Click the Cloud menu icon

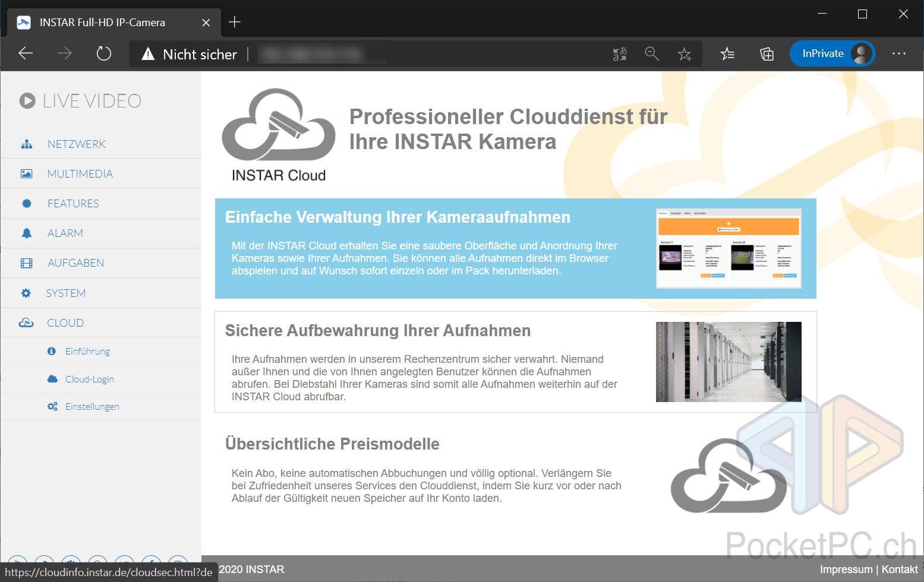pyautogui.click(x=26, y=323)
